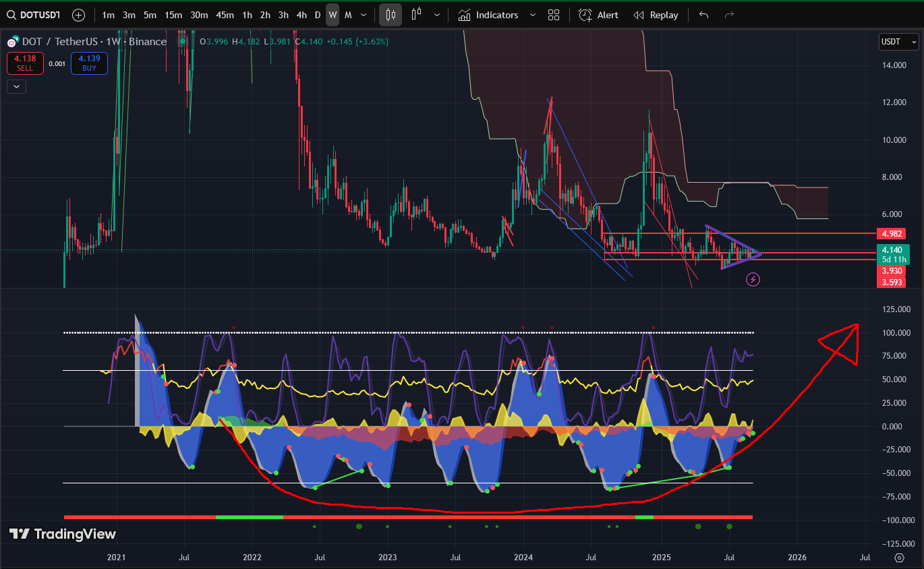Open chart settings gear on time axis

[x=899, y=558]
